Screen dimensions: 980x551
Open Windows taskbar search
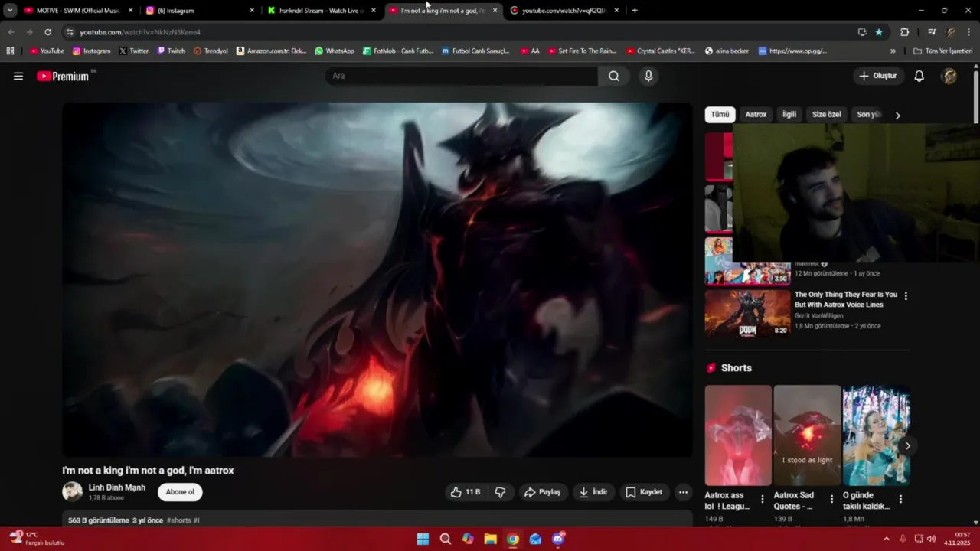[x=445, y=539]
